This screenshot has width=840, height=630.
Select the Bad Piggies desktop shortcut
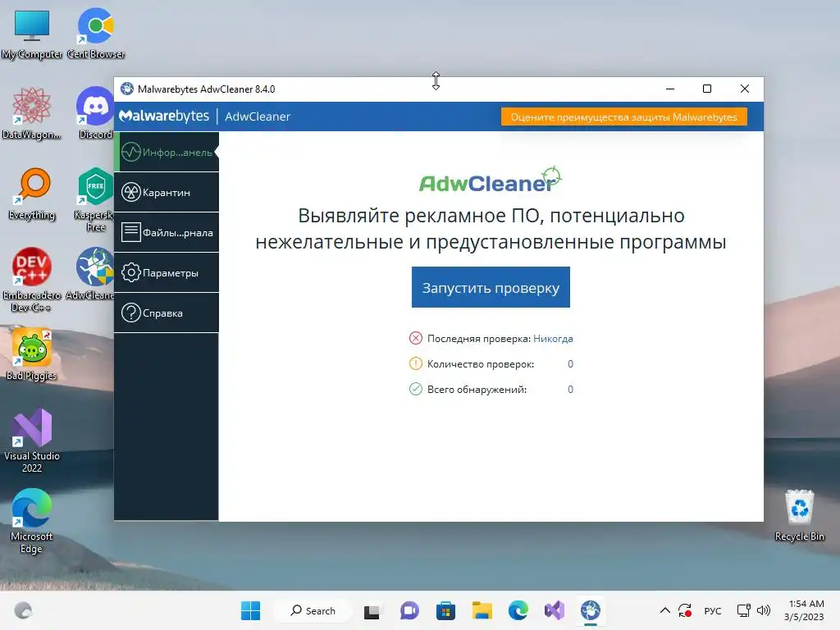click(x=32, y=354)
